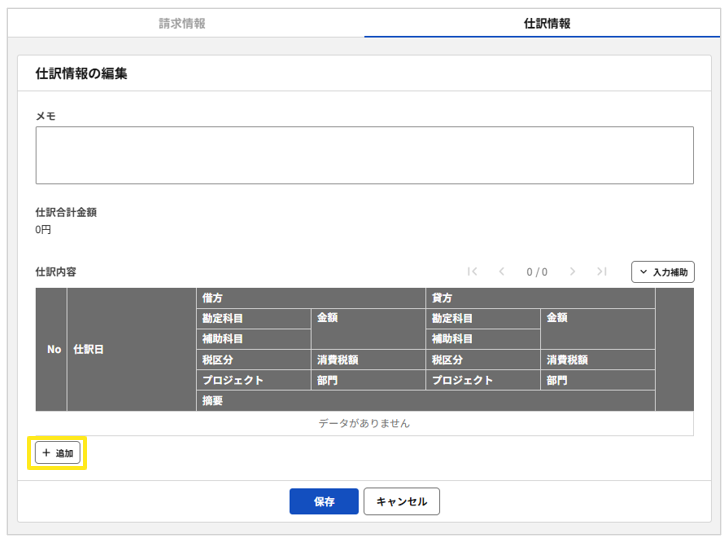Screen dimensions: 727x544
Task: Click 勘定科目 under 借方
Action: pos(254,319)
